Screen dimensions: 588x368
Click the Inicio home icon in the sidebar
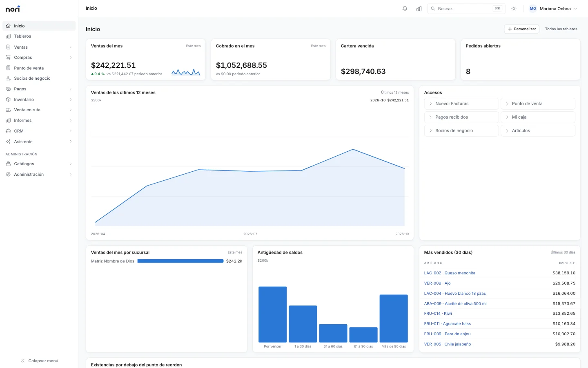pos(8,26)
